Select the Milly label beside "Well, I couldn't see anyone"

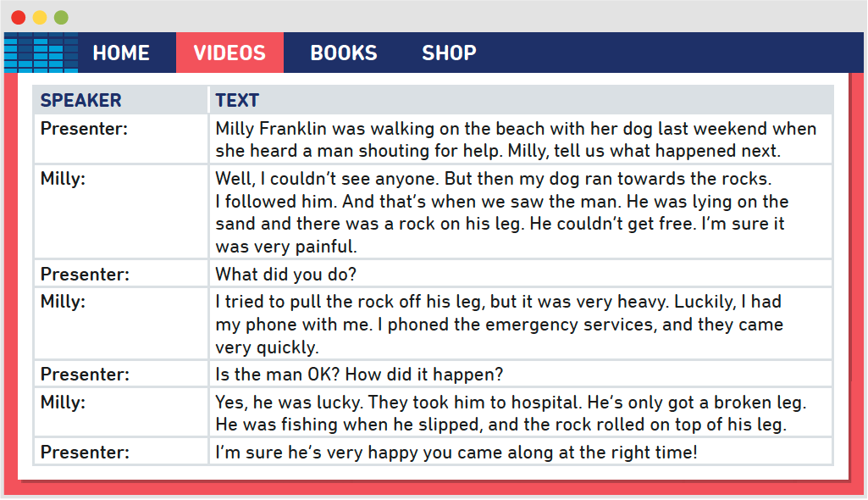[63, 180]
